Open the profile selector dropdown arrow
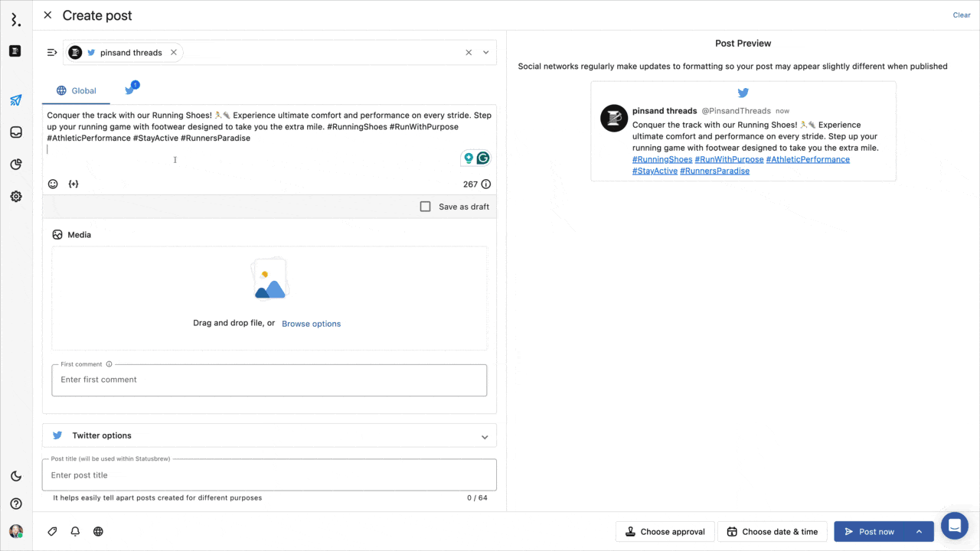This screenshot has width=980, height=551. [x=485, y=53]
